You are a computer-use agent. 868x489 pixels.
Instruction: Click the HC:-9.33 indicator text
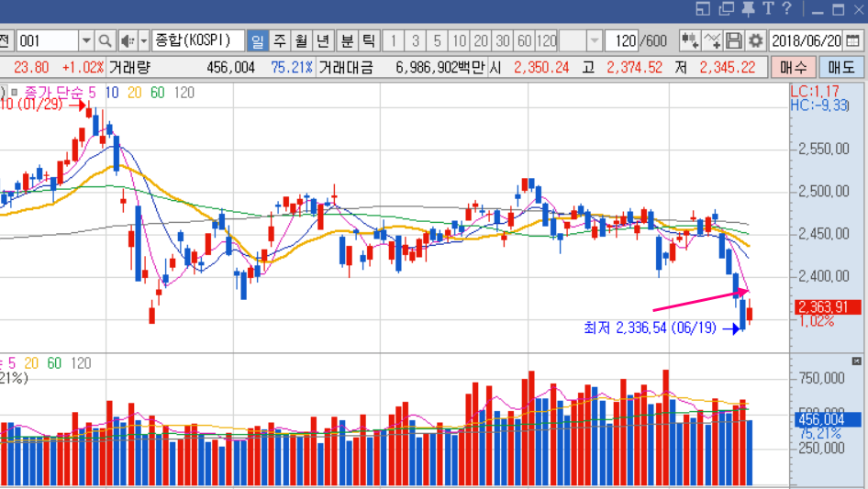tap(819, 106)
